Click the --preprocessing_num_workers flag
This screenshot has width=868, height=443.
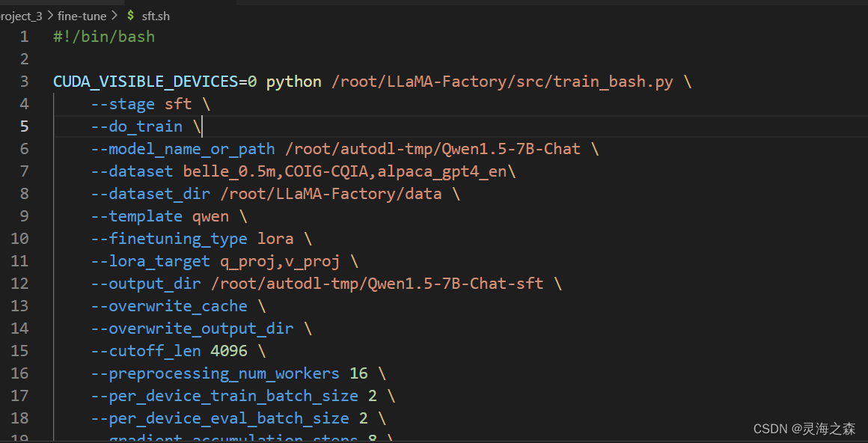tap(216, 373)
